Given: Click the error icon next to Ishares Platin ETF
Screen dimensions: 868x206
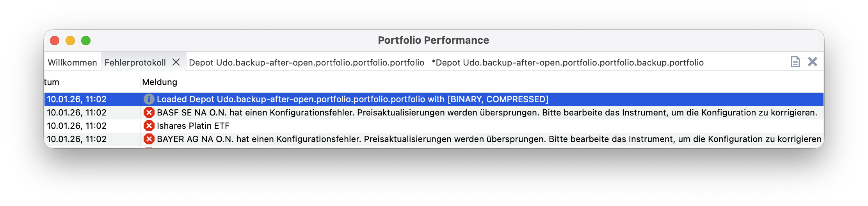Looking at the screenshot, I should (x=149, y=126).
